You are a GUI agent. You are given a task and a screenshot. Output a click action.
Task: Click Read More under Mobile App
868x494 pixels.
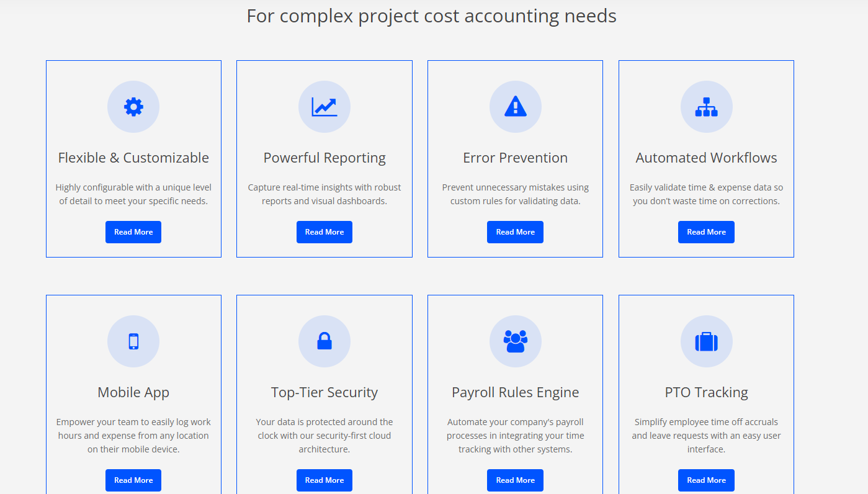click(x=133, y=480)
